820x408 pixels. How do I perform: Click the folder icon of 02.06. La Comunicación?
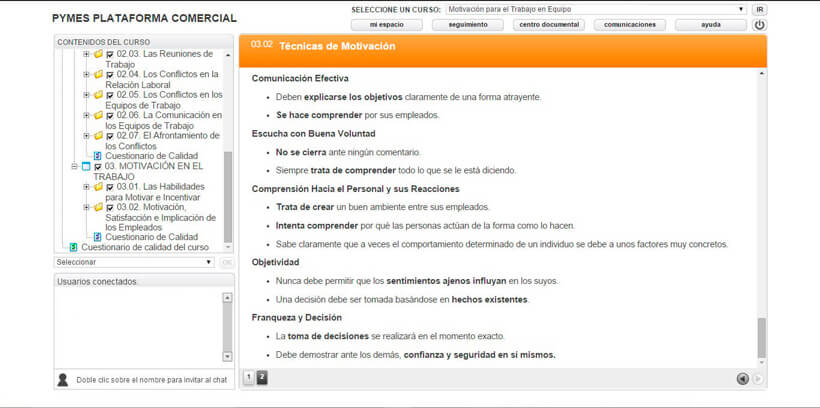pos(98,115)
